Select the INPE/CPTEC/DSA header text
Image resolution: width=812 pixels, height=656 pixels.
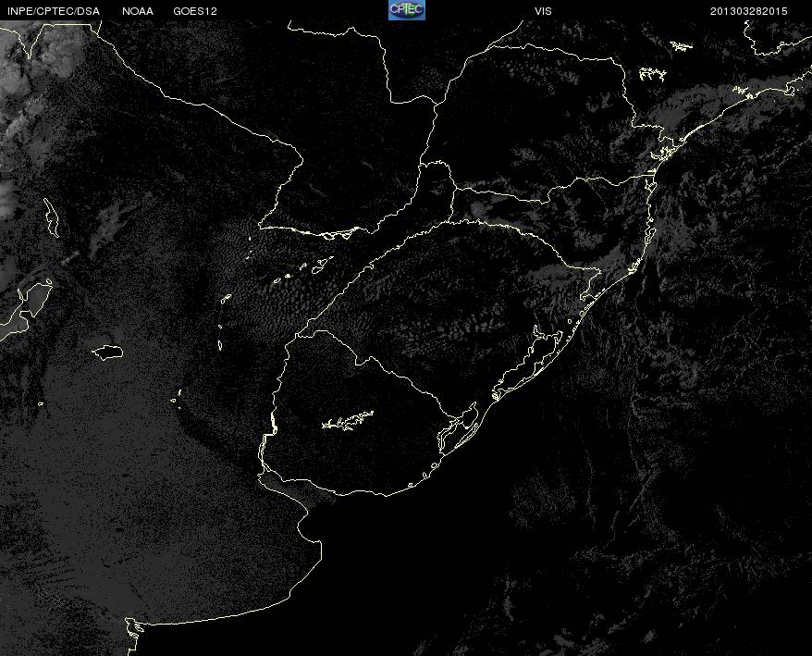click(x=54, y=11)
